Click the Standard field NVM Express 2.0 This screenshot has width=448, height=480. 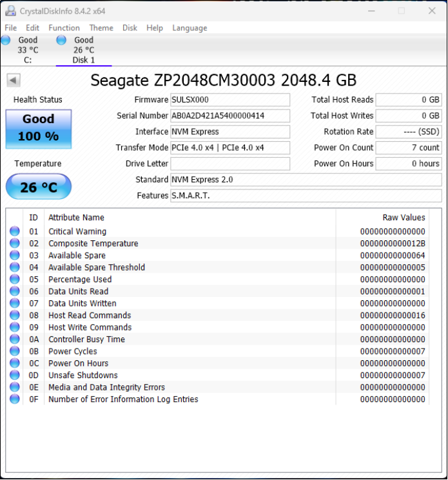306,179
